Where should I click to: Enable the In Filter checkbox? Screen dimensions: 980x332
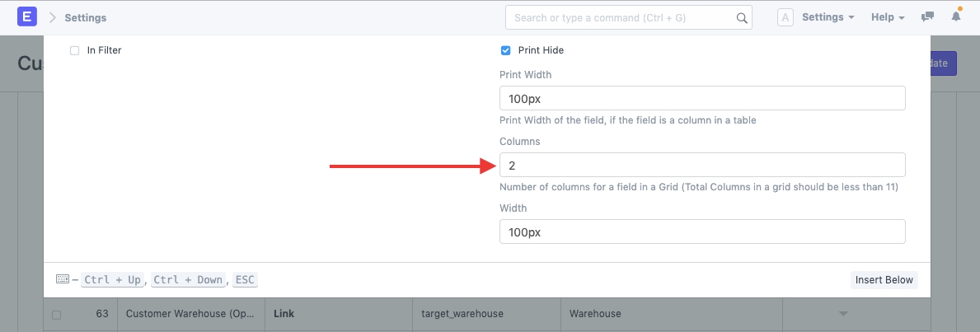pos(75,50)
